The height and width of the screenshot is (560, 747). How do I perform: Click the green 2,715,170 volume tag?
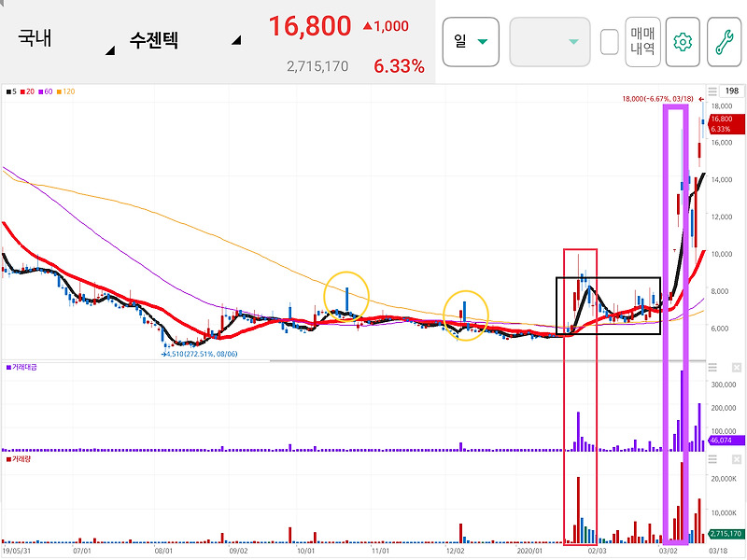pos(726,534)
